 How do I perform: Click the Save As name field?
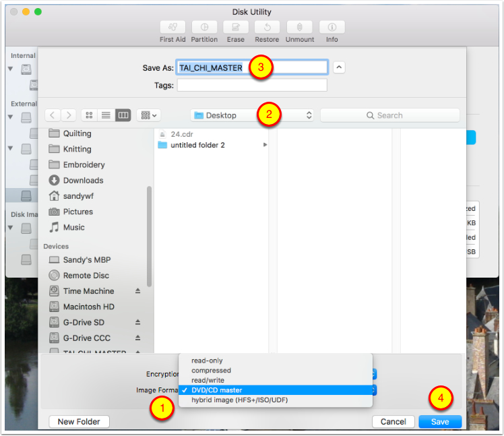(x=252, y=67)
